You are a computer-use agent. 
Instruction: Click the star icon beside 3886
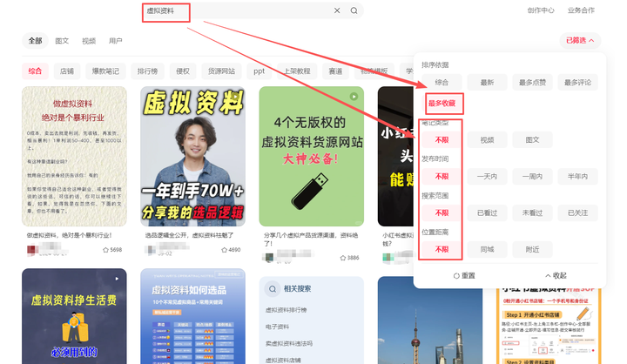343,258
